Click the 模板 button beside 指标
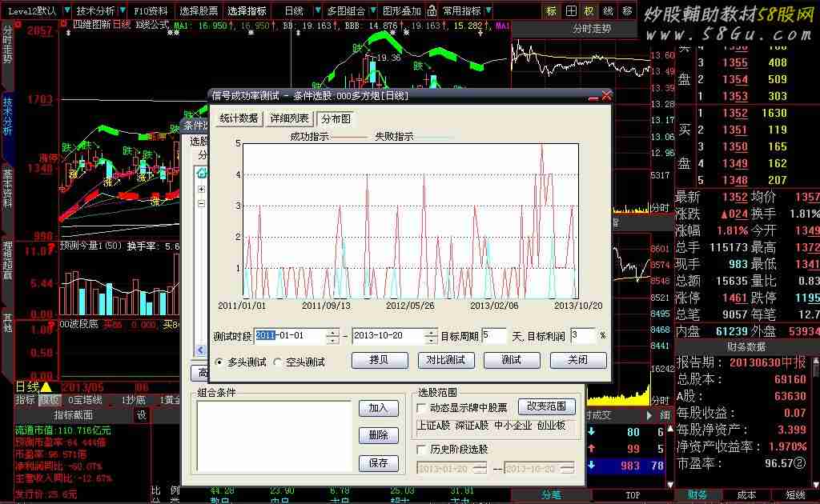Viewport: 820px width, 504px height. pyautogui.click(x=50, y=400)
